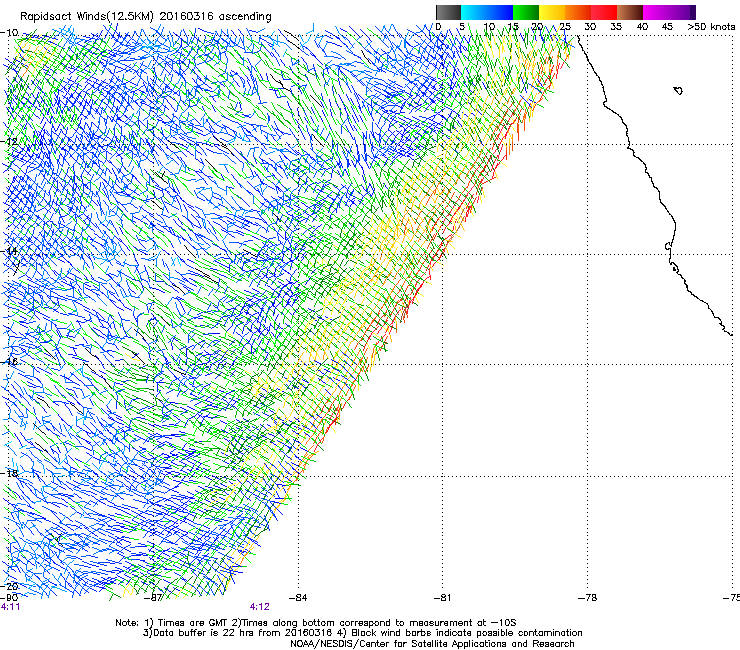The image size is (740, 650).
Task: Click the '-16' latitude axis label
Action: pyautogui.click(x=10, y=362)
